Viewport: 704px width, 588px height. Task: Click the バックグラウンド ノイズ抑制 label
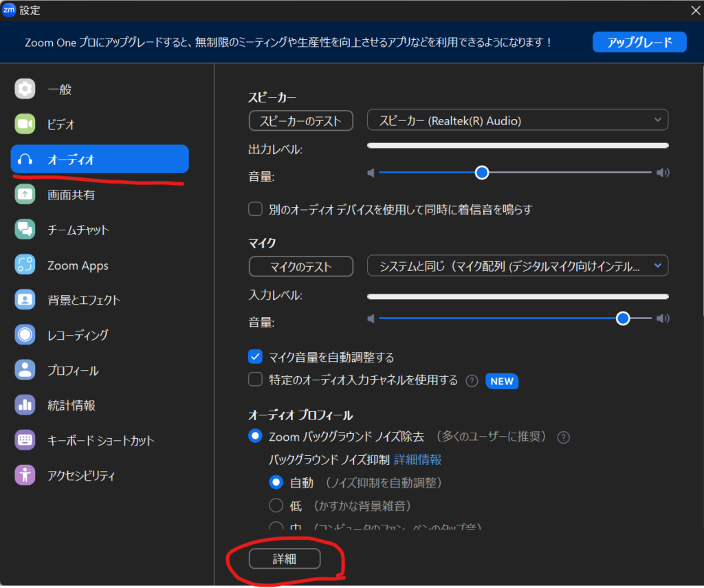coord(329,459)
